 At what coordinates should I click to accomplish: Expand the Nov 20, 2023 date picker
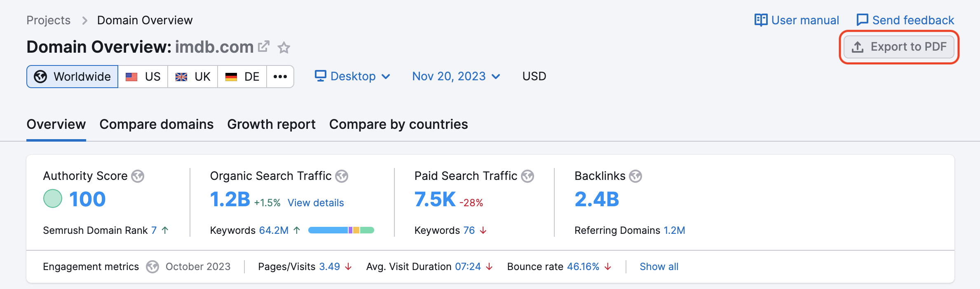click(456, 77)
